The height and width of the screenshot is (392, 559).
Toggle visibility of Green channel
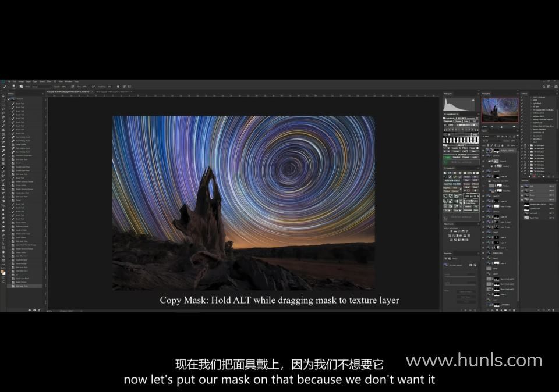pyautogui.click(x=522, y=195)
